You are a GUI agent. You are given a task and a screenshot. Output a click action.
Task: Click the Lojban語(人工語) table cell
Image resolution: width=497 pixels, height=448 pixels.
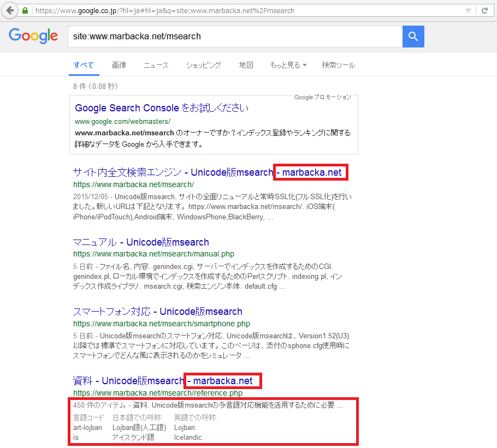139,428
